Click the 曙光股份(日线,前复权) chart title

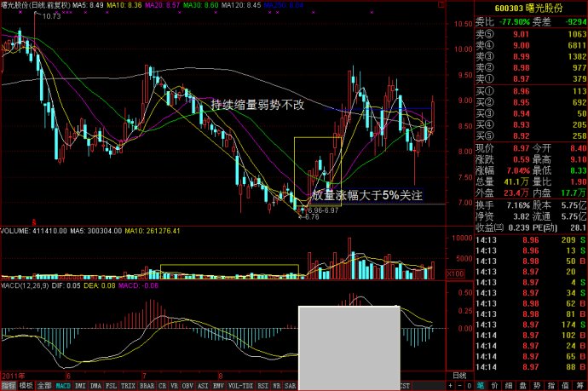(36, 5)
